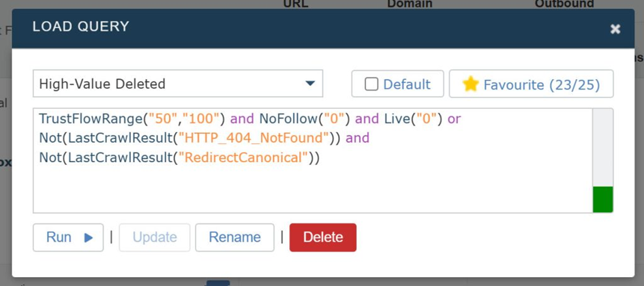Click the Update button
This screenshot has width=644, height=286.
tap(155, 238)
